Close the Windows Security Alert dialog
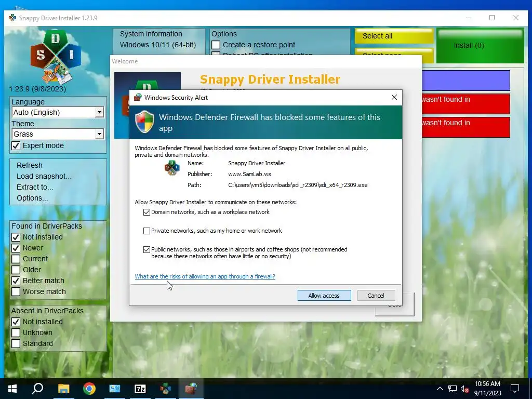This screenshot has width=532, height=399. pyautogui.click(x=394, y=97)
